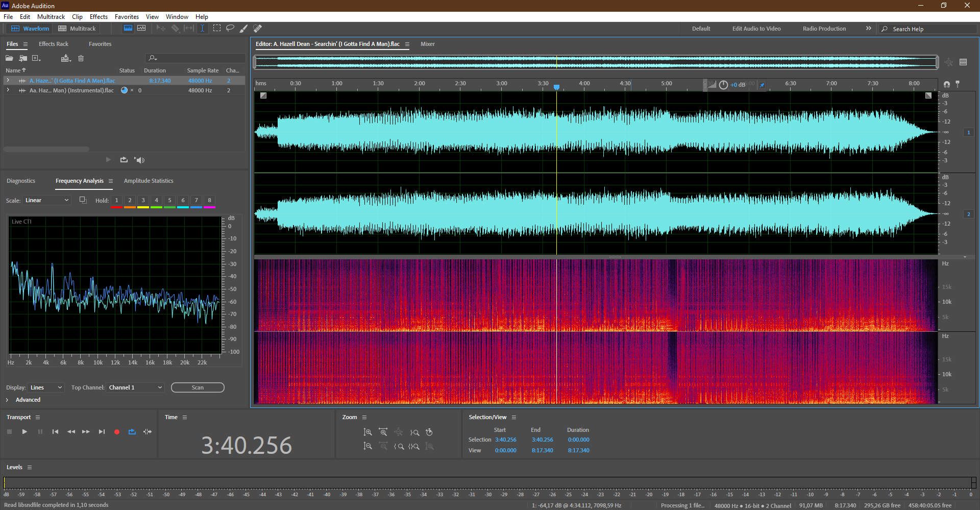Toggle channel 1 enable button

968,132
